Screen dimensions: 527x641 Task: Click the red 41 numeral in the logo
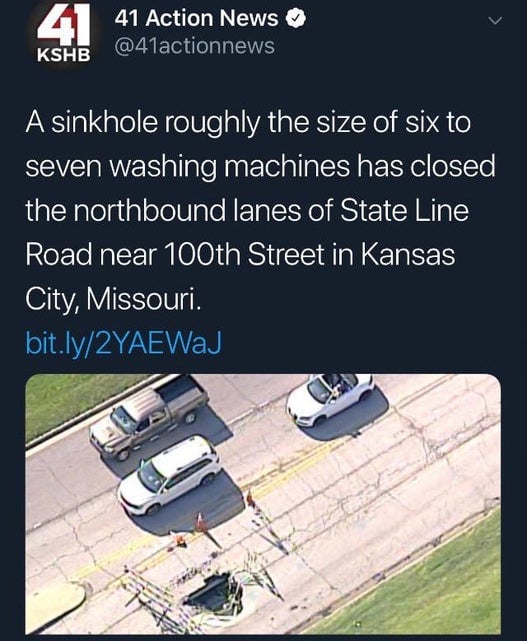[64, 27]
